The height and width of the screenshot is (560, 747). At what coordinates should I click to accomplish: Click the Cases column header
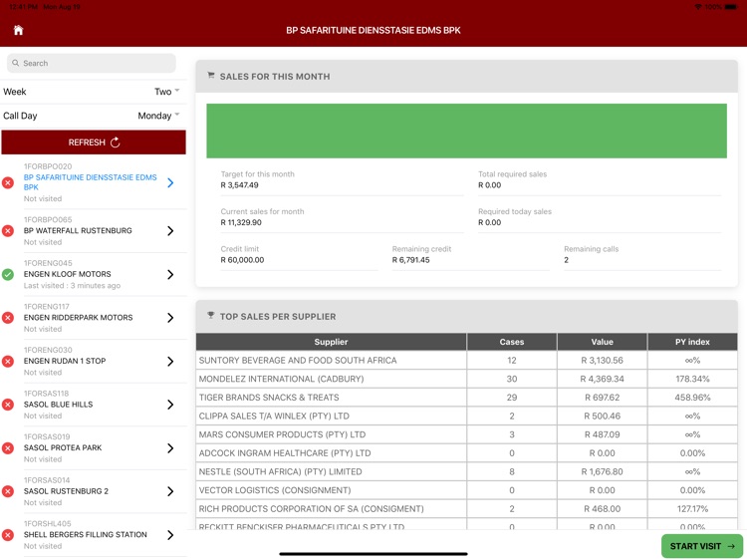pyautogui.click(x=512, y=342)
